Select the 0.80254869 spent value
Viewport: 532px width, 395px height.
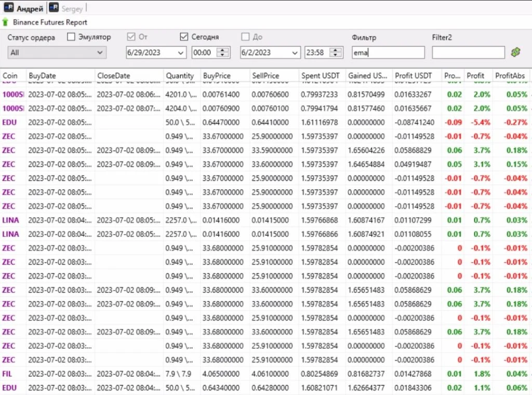[x=320, y=374]
